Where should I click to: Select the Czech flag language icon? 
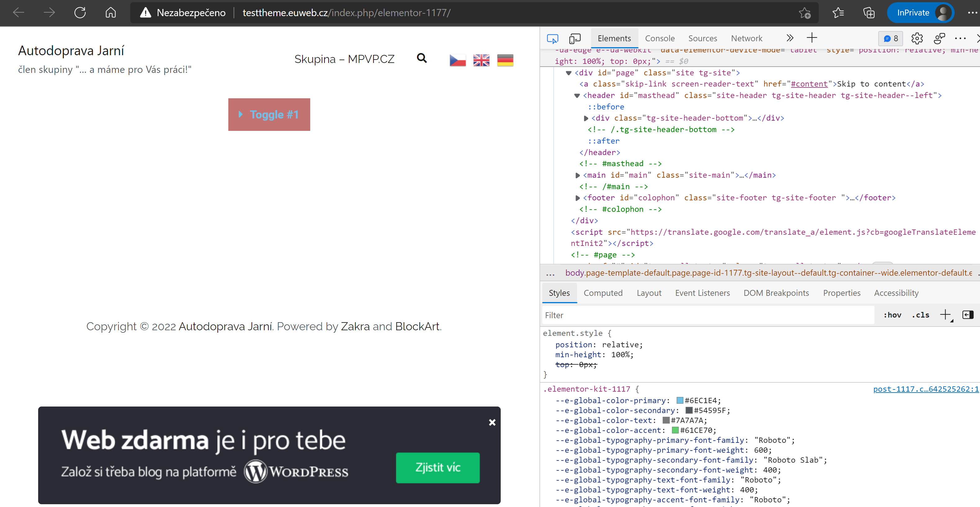(457, 60)
